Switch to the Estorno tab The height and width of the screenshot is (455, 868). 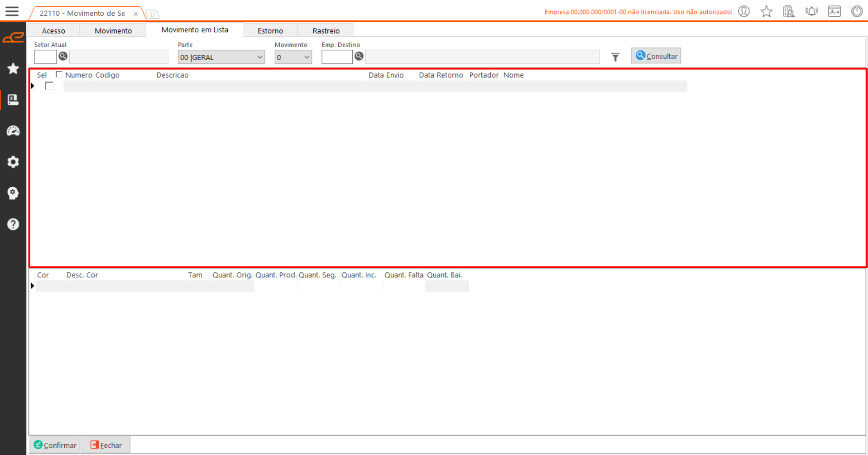pos(270,31)
